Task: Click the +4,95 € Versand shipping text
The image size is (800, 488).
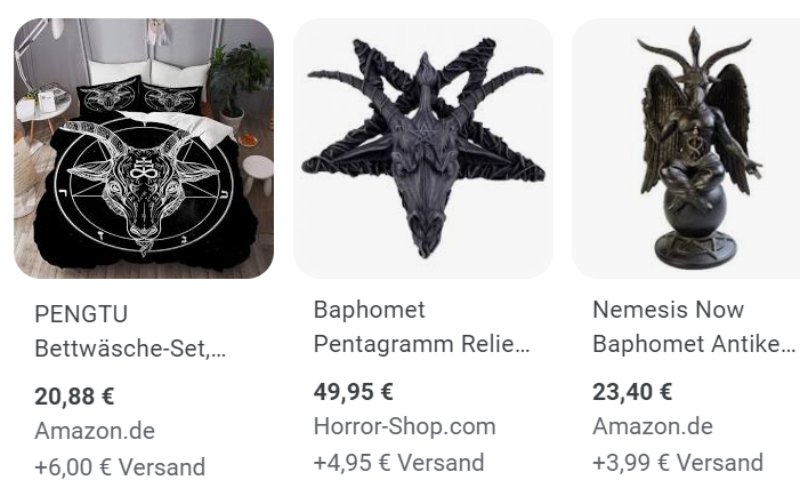Action: coord(399,462)
